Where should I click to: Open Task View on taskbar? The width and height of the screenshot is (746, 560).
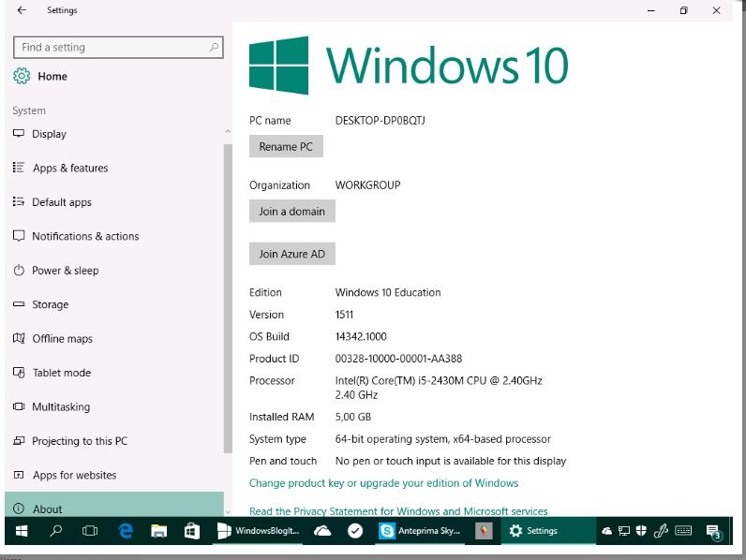(90, 531)
